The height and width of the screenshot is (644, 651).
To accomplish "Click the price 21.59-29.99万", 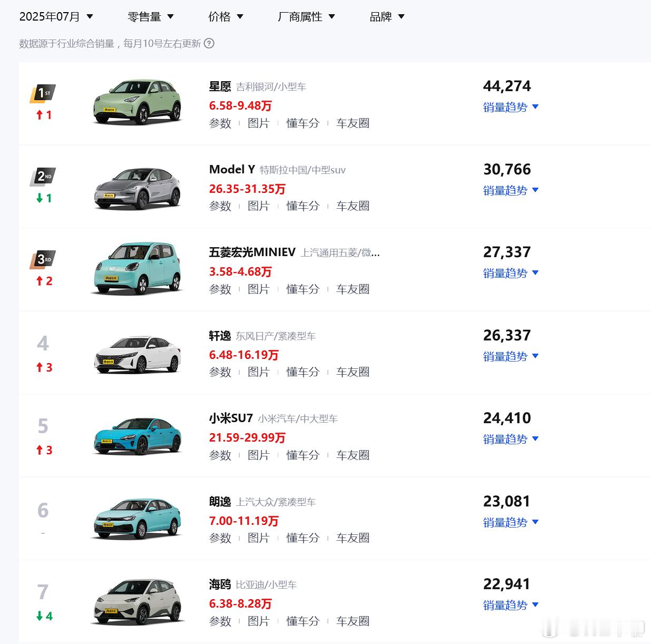I will click(x=247, y=437).
